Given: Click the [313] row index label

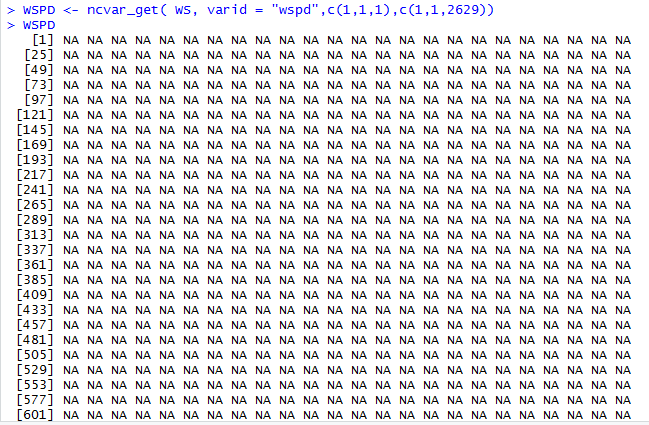Looking at the screenshot, I should (35, 235).
